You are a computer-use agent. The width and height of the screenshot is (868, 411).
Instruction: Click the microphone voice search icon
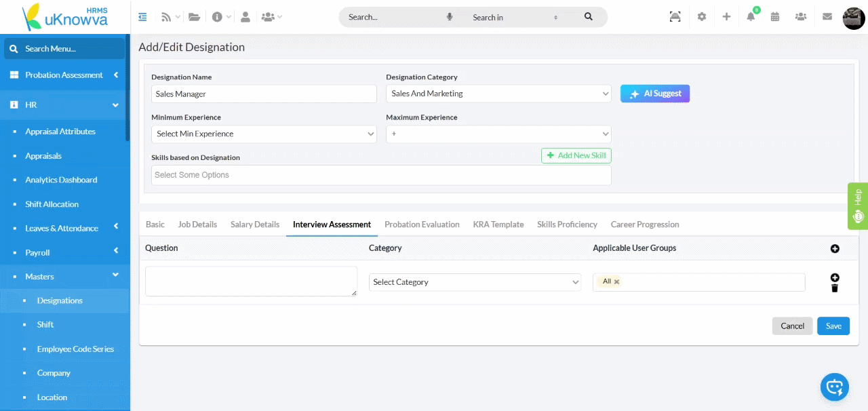[450, 17]
